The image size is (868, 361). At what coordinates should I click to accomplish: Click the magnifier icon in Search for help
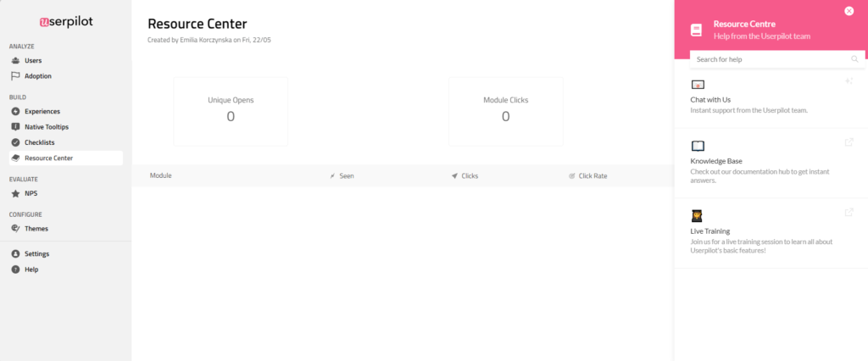pyautogui.click(x=854, y=58)
